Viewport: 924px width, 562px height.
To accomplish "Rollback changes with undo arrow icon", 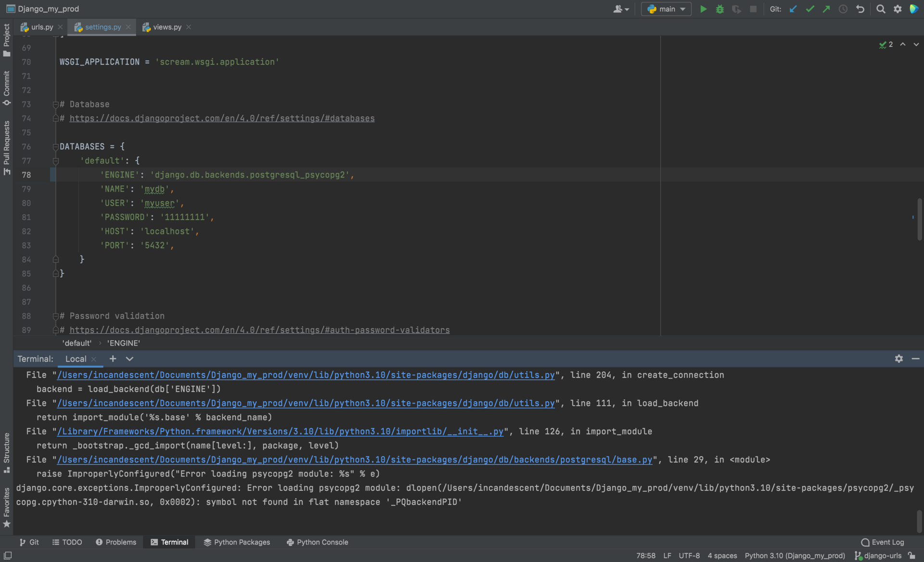I will (860, 9).
